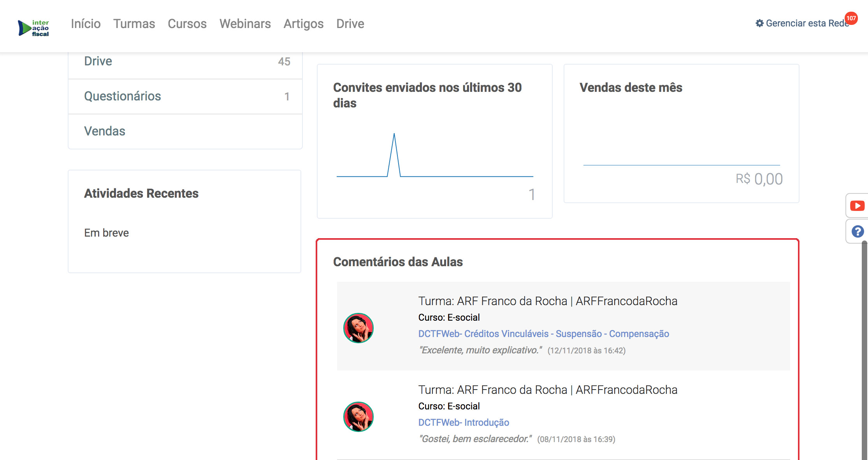
Task: Go to Início in top navigation
Action: click(x=86, y=24)
